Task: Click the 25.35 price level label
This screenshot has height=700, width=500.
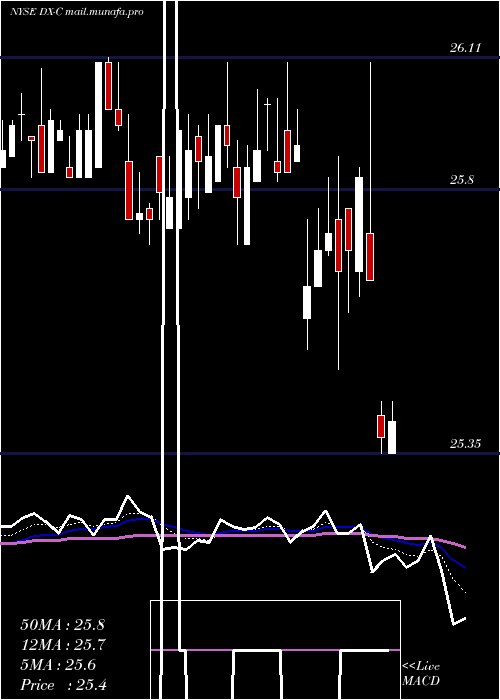Action: pyautogui.click(x=465, y=444)
